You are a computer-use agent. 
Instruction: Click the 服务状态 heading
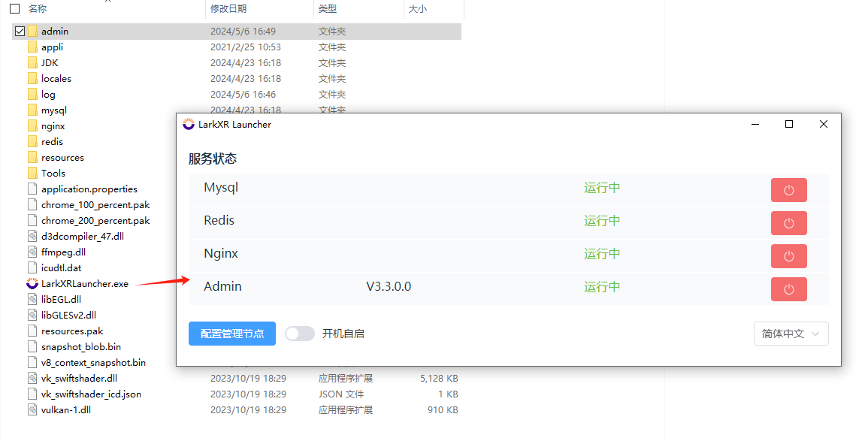coord(213,159)
